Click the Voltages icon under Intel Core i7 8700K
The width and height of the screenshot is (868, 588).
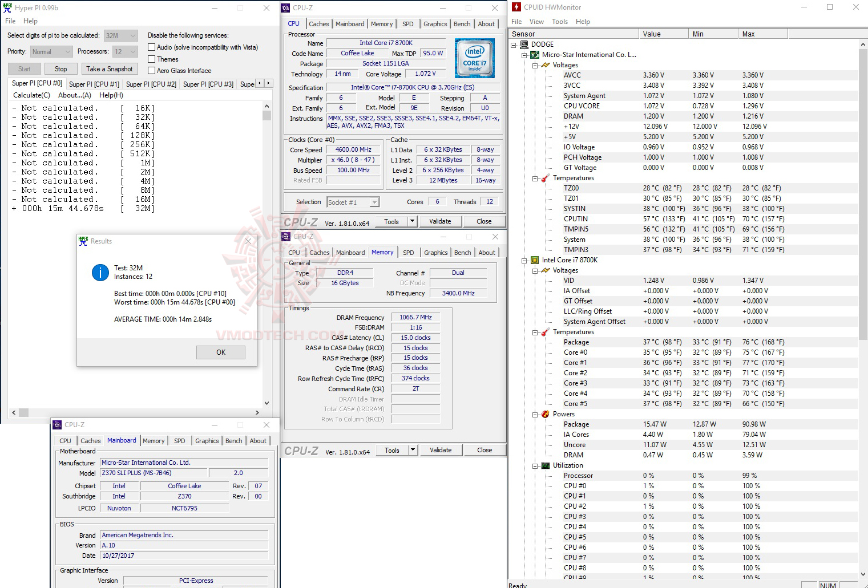pyautogui.click(x=546, y=270)
